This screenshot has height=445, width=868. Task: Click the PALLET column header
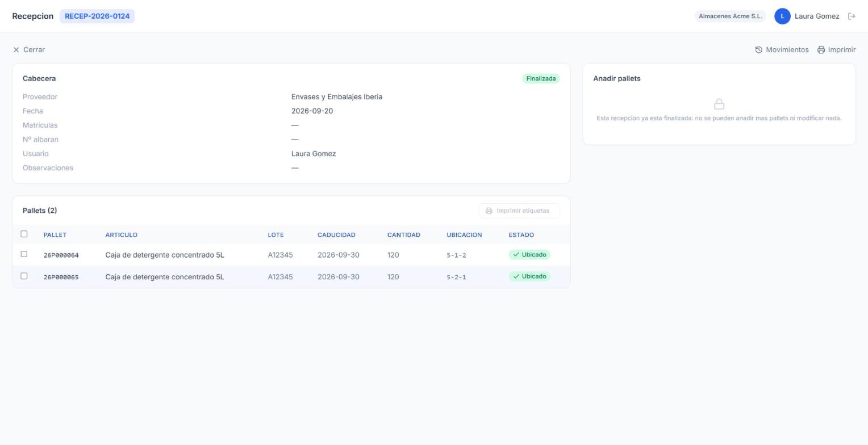coord(55,235)
